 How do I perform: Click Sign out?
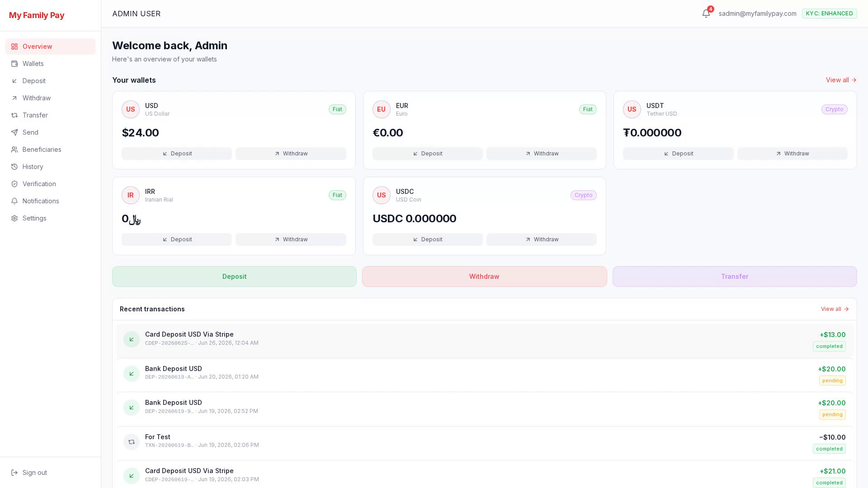pos(50,473)
